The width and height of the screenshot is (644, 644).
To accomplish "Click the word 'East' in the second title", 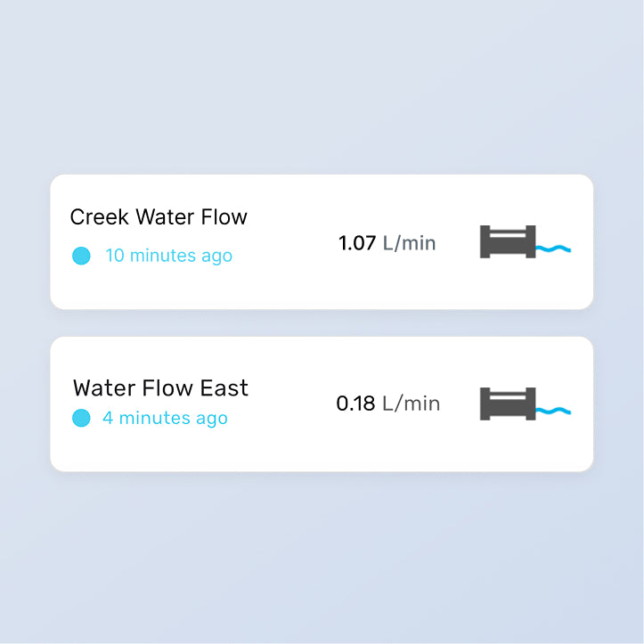I will coord(225,388).
